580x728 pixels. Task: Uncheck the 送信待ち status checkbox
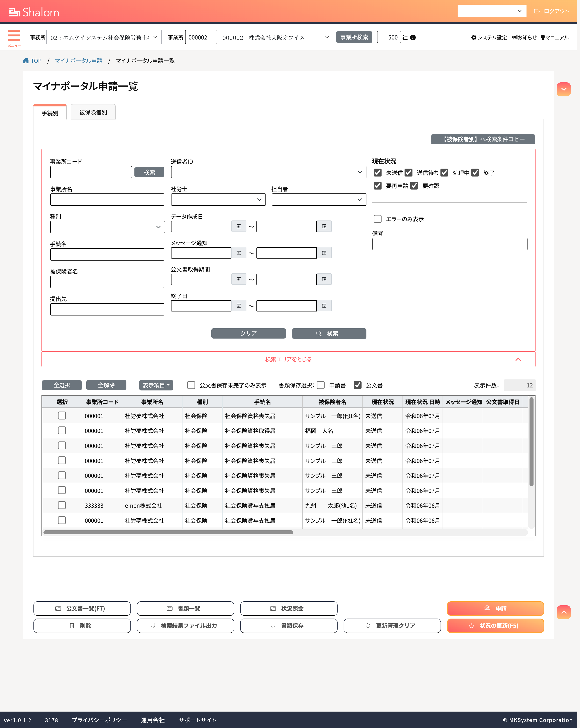click(x=409, y=173)
